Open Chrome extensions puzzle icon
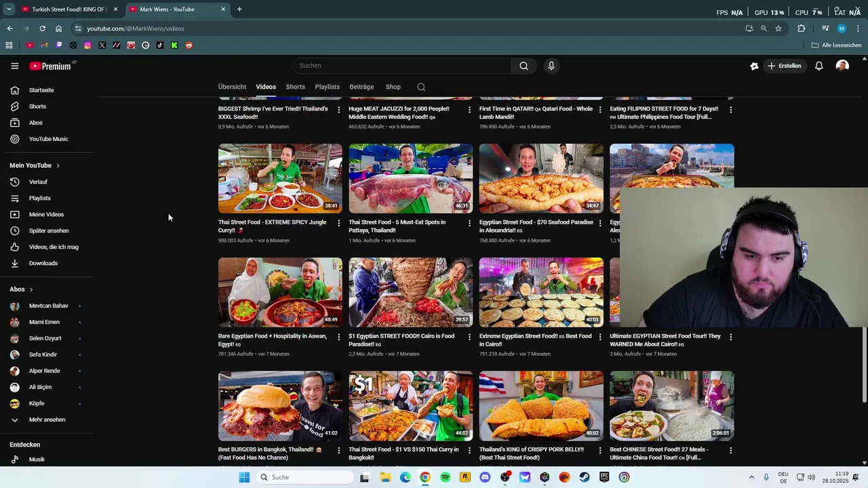Screen dimensions: 868x488 801,28
